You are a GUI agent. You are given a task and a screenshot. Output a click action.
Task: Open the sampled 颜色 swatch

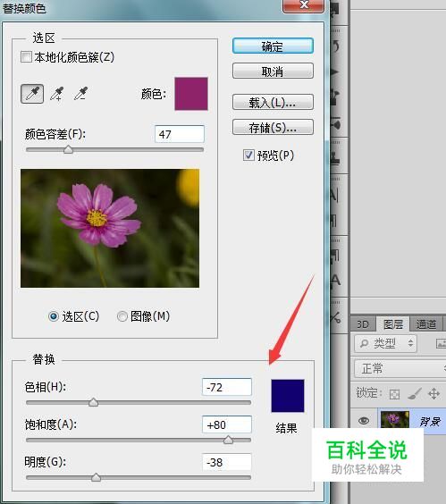191,94
